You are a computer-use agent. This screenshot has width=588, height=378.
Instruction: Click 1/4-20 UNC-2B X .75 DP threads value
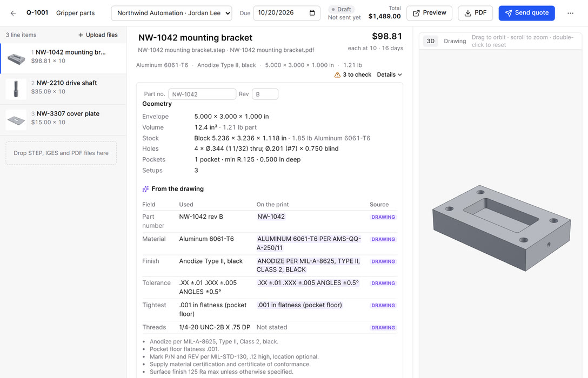point(215,327)
